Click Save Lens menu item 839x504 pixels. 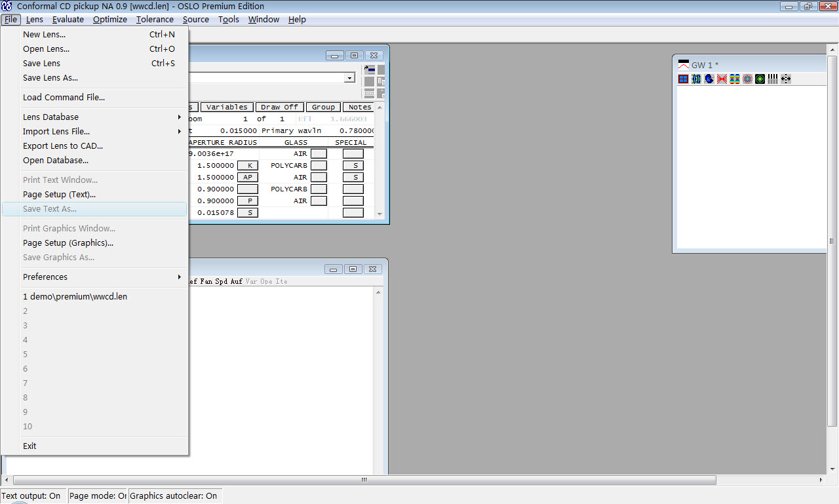click(x=94, y=64)
